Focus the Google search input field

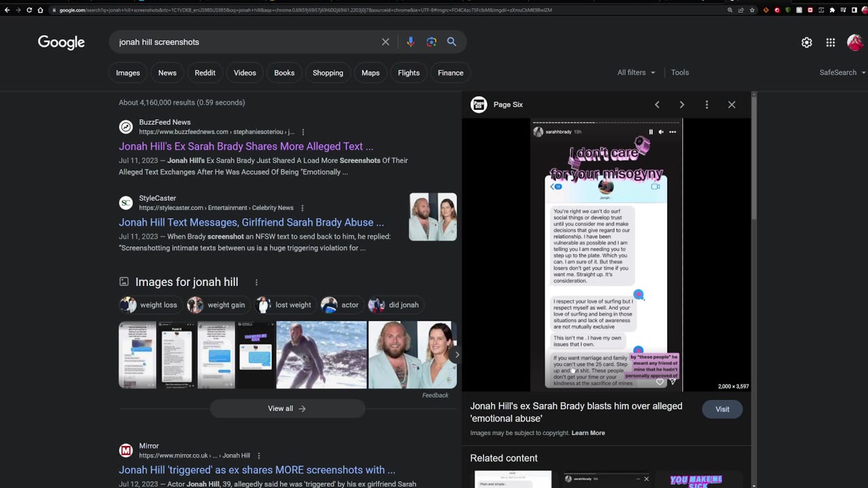pyautogui.click(x=248, y=42)
